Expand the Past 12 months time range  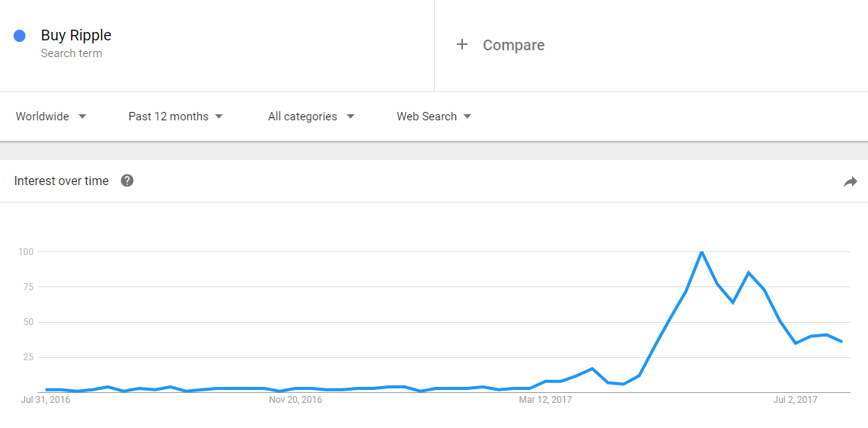[175, 117]
